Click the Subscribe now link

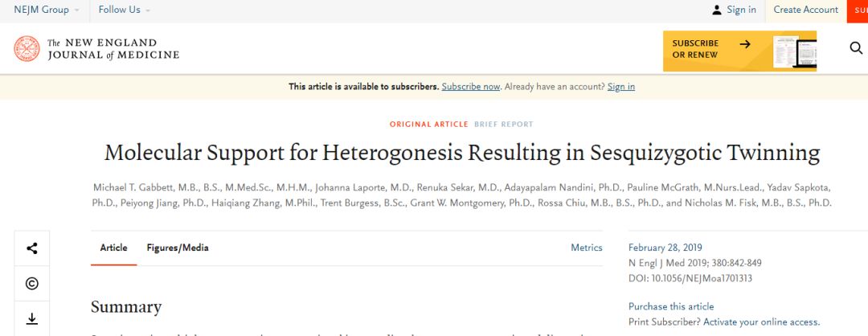click(471, 87)
